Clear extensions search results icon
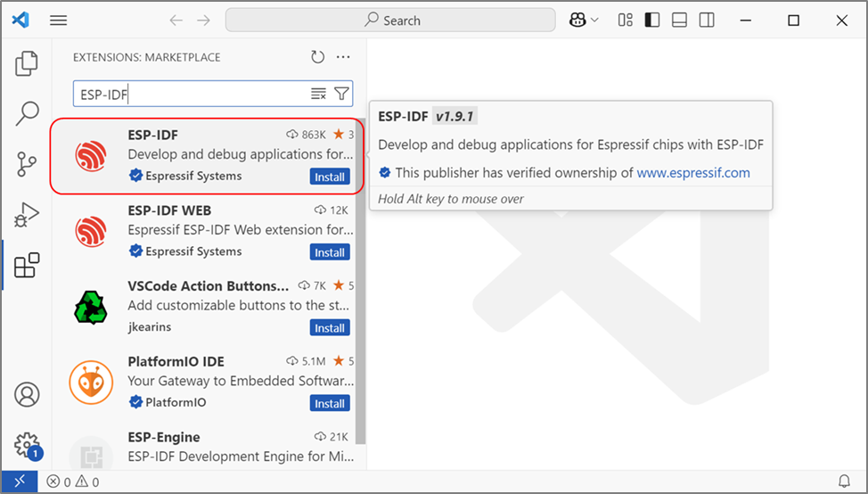Screen dimensions: 868x494 (318, 95)
